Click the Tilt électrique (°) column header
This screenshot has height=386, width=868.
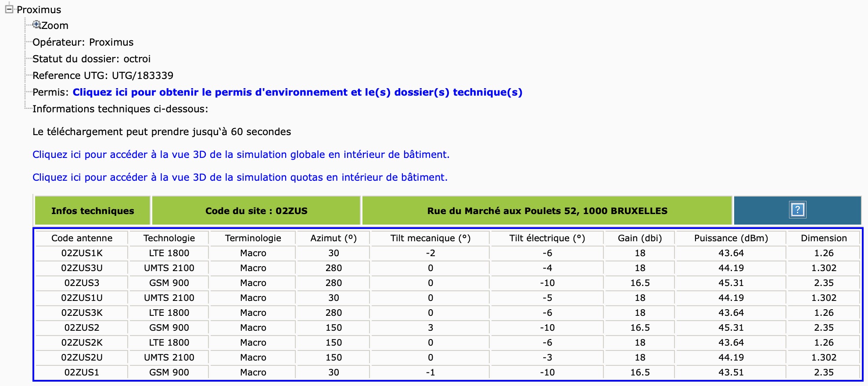547,238
